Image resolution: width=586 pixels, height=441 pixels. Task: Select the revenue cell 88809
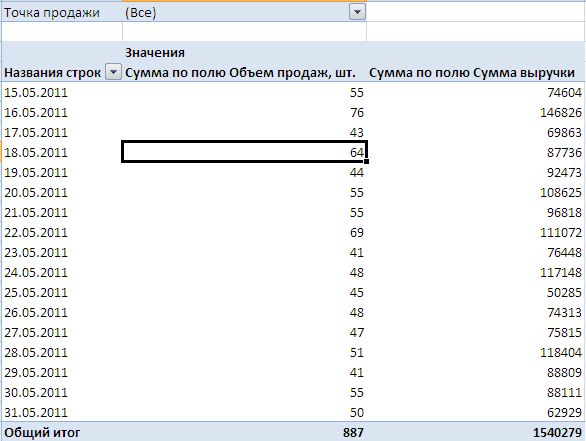[475, 373]
